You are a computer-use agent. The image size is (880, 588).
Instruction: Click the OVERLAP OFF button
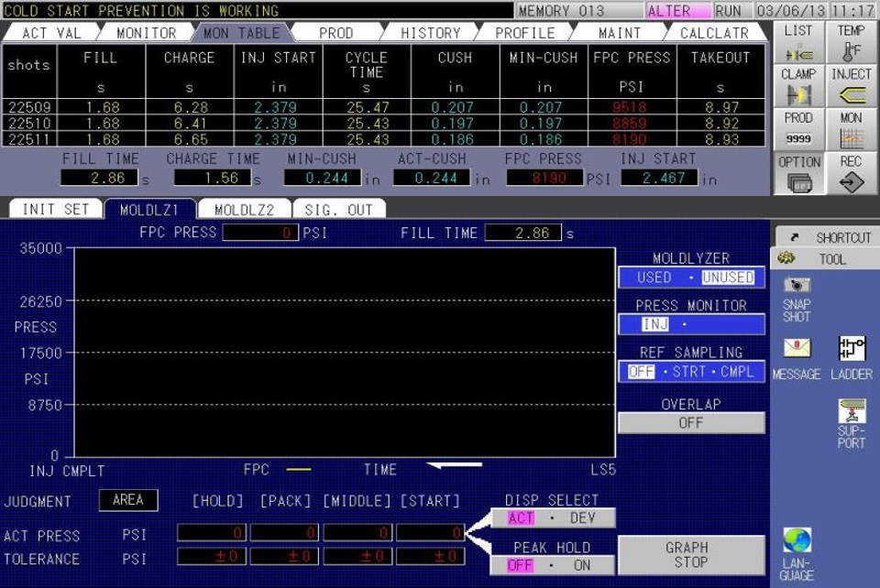pos(691,423)
